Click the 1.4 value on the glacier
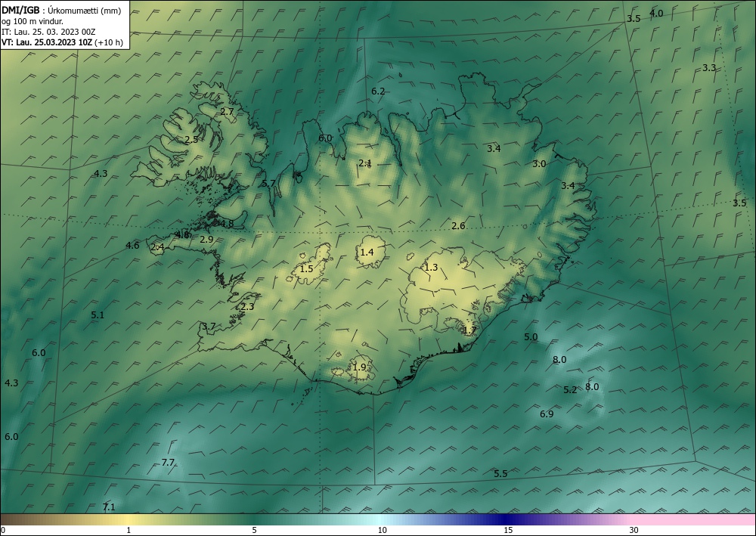Screen dimensions: 756x536 pyautogui.click(x=367, y=253)
